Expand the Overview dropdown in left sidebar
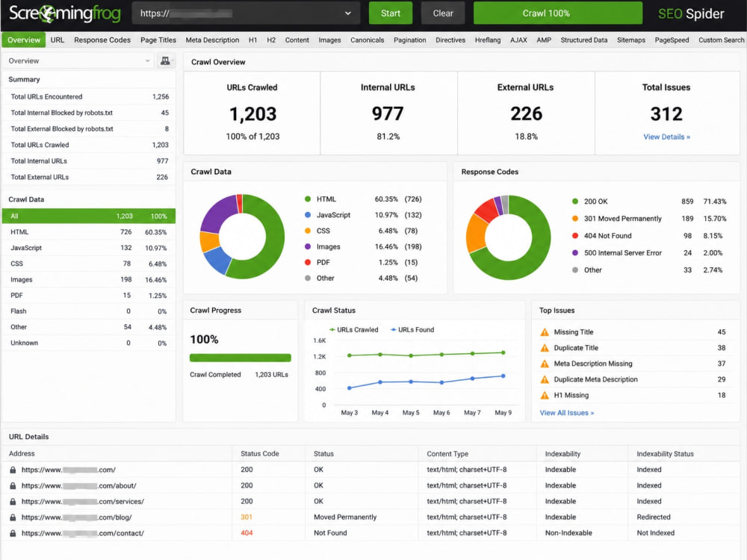This screenshot has width=747, height=560. point(78,60)
